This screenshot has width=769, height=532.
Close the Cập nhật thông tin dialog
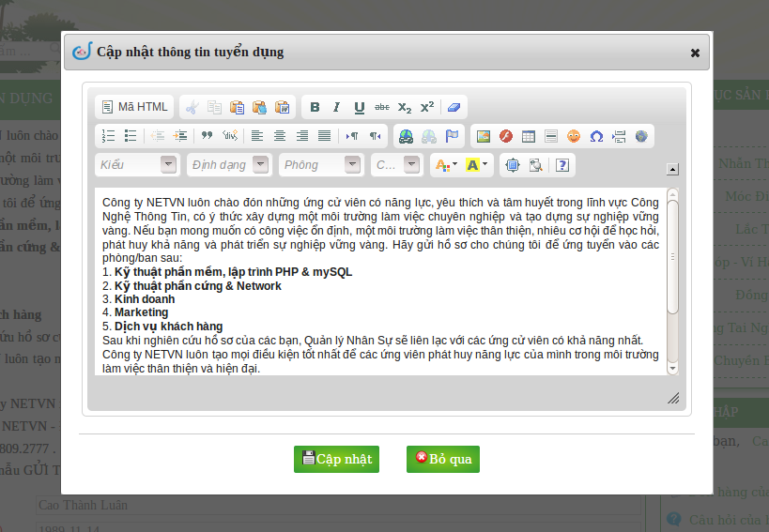695,53
